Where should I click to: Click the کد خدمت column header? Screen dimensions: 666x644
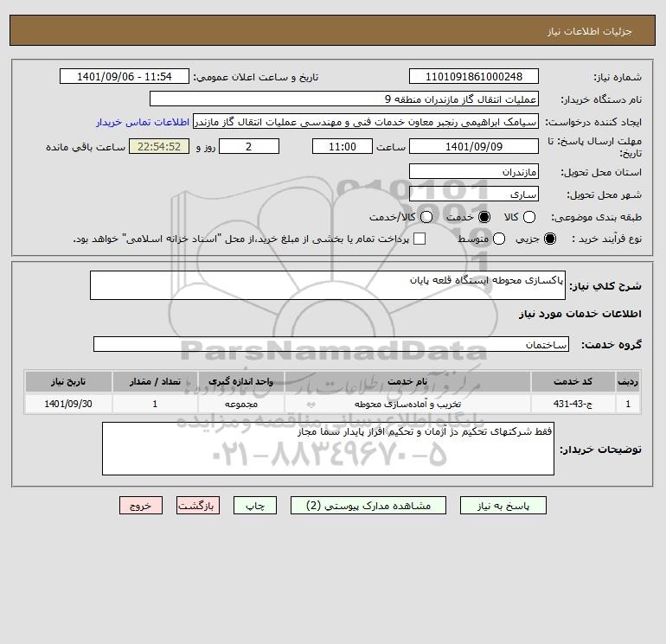[573, 381]
